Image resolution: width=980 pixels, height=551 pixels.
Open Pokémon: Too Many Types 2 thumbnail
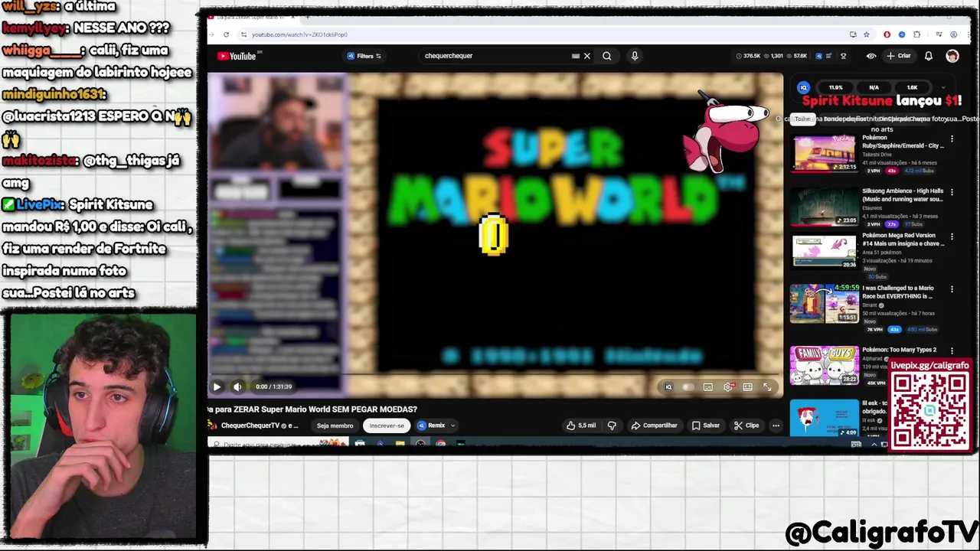pyautogui.click(x=825, y=366)
